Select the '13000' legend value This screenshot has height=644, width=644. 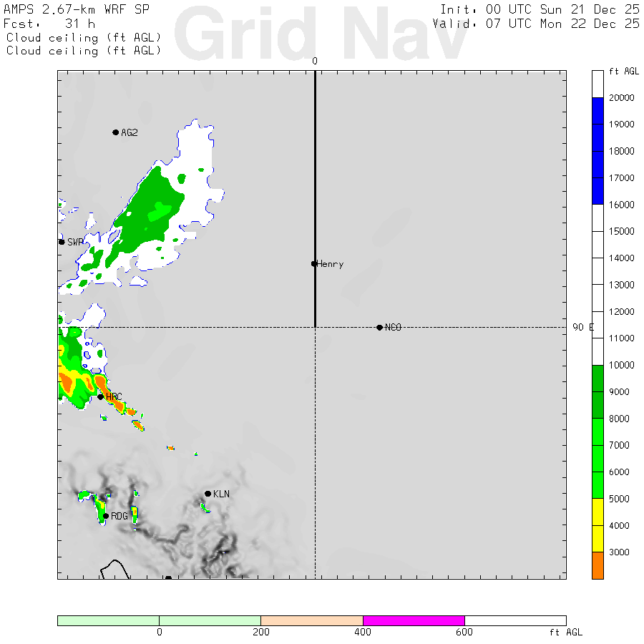point(621,285)
